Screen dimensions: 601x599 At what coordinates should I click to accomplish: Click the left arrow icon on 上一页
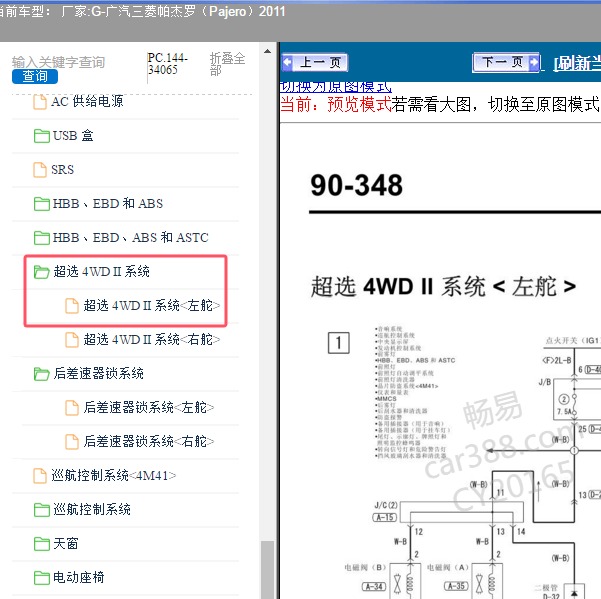[287, 62]
